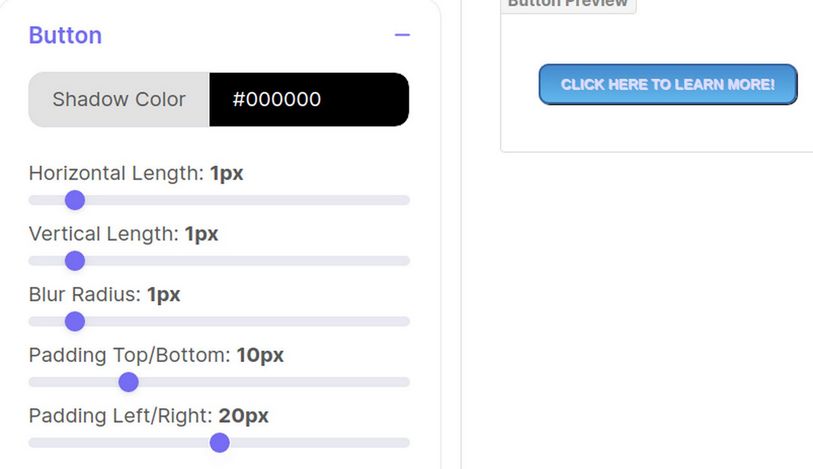This screenshot has height=469, width=813.
Task: Set Vertical Length slider to its maximum end
Action: click(x=405, y=261)
